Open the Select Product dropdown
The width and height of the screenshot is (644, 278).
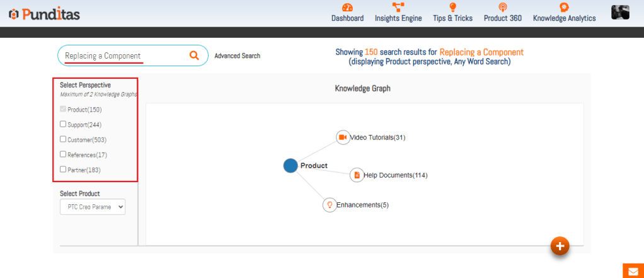tap(93, 207)
